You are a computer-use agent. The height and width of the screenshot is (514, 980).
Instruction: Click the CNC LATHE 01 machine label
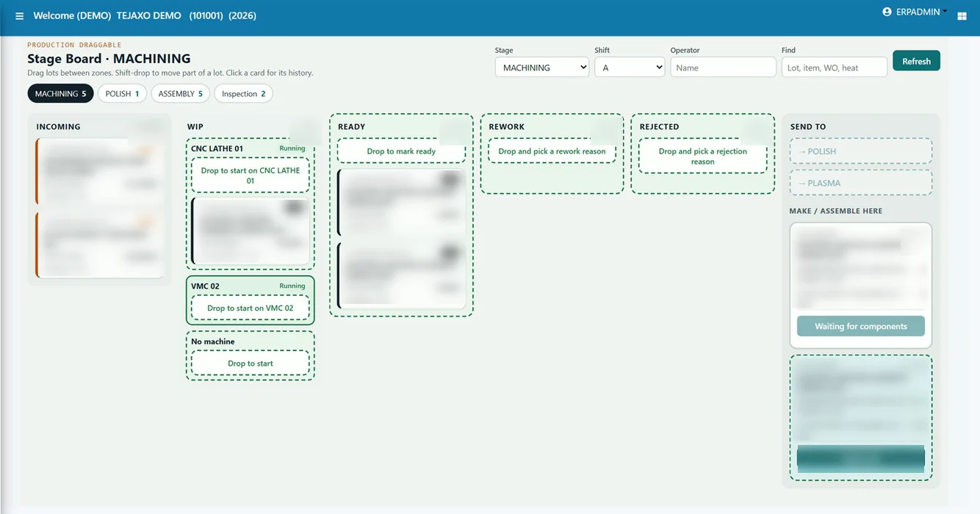[x=217, y=149]
